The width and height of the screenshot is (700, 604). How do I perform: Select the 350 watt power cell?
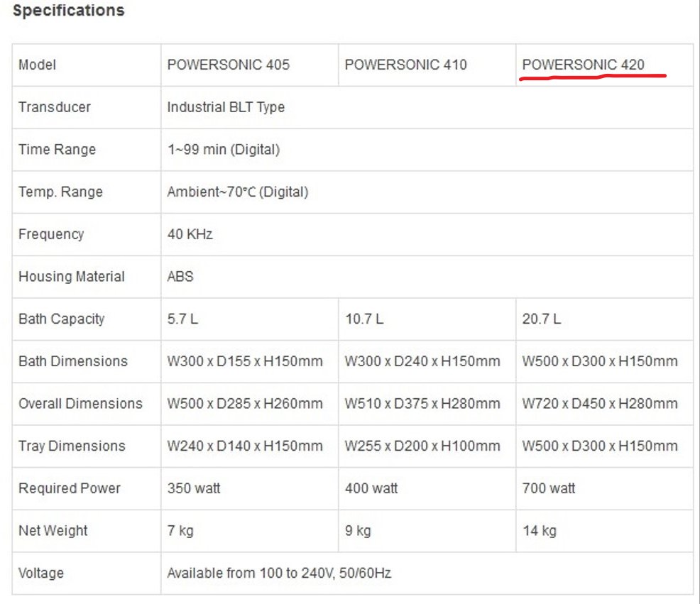coord(193,488)
